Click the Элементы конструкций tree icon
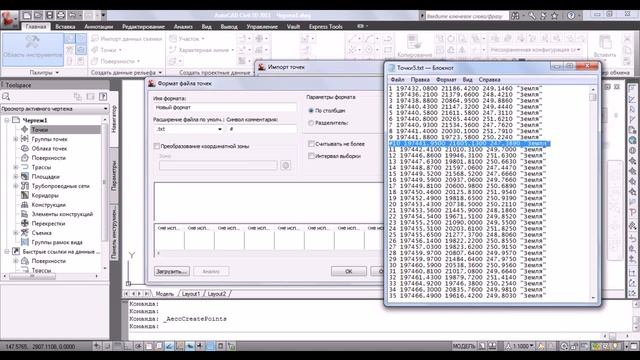 (24, 214)
